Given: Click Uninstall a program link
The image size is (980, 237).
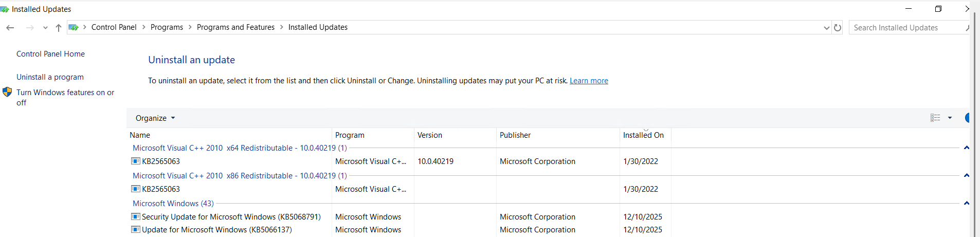Looking at the screenshot, I should (50, 77).
